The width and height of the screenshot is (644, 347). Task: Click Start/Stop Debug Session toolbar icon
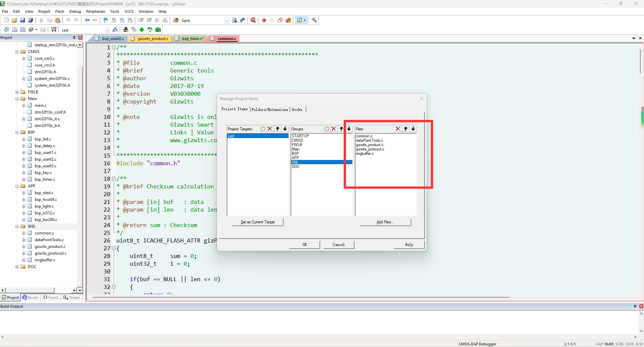(x=253, y=20)
